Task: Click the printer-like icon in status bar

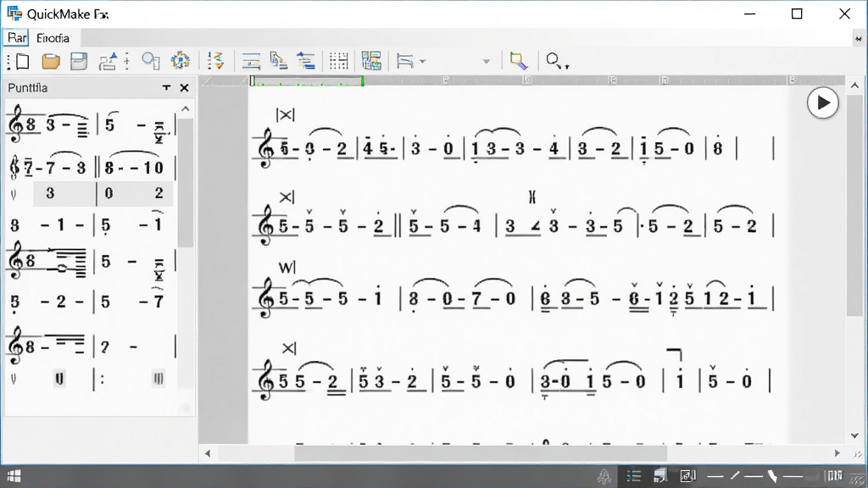Action: [660, 476]
